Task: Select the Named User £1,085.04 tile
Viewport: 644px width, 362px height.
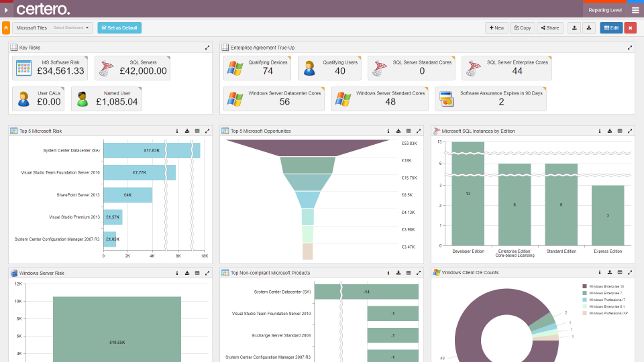Action: [x=107, y=99]
